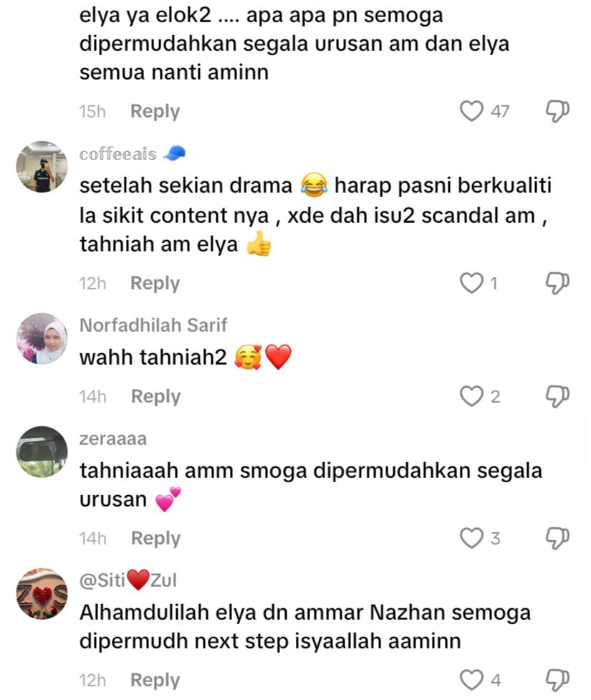The height and width of the screenshot is (700, 591).
Task: View zeraaaa's profile photo
Action: (42, 452)
